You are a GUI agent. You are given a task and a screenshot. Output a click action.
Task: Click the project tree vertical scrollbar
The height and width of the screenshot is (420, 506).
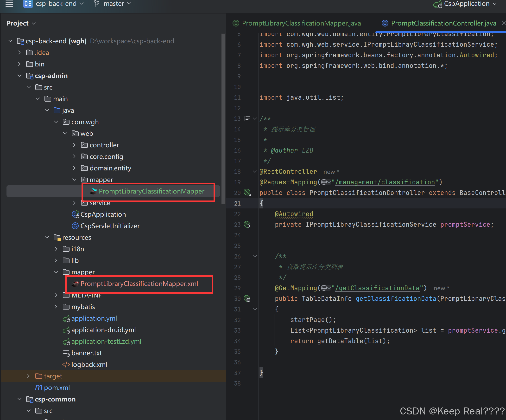(223, 118)
